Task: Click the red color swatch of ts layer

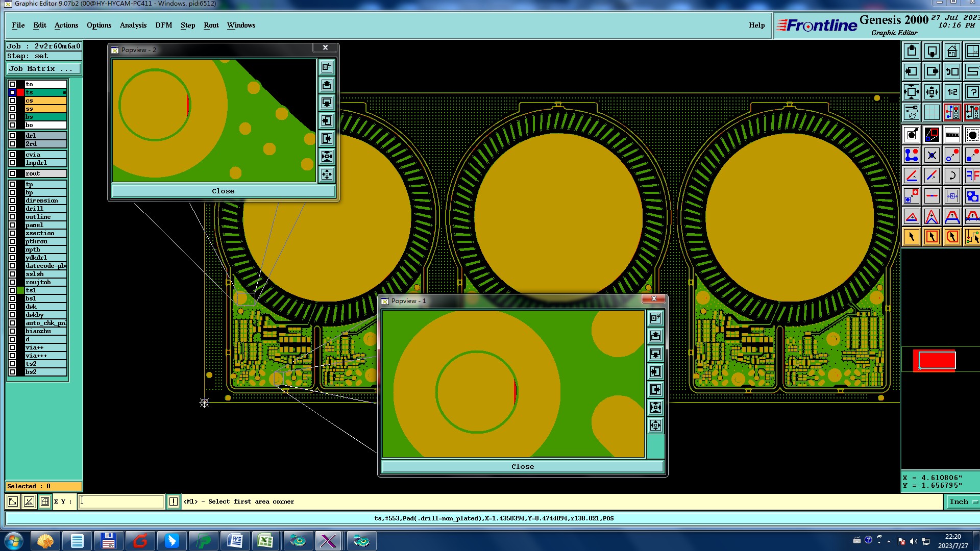Action: [x=20, y=92]
